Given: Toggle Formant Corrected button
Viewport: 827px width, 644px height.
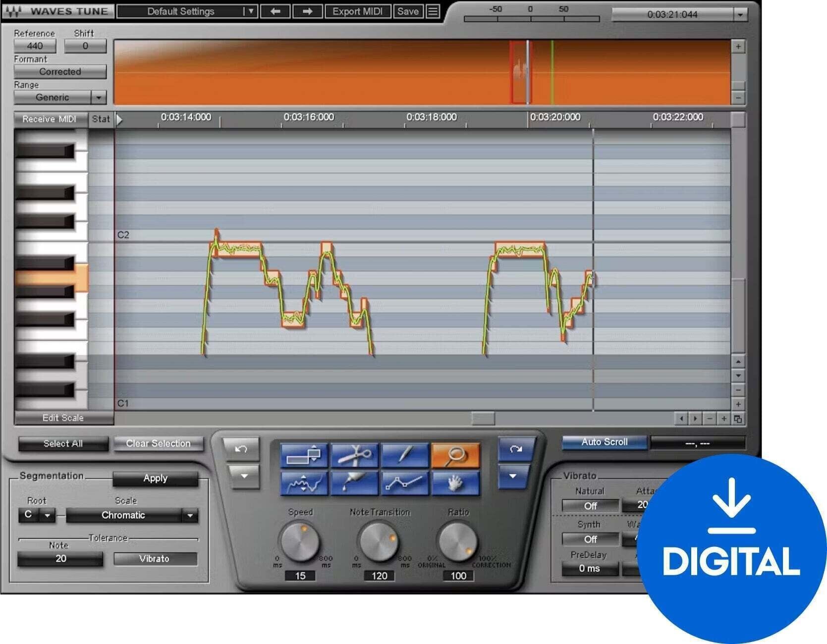Looking at the screenshot, I should 60,72.
